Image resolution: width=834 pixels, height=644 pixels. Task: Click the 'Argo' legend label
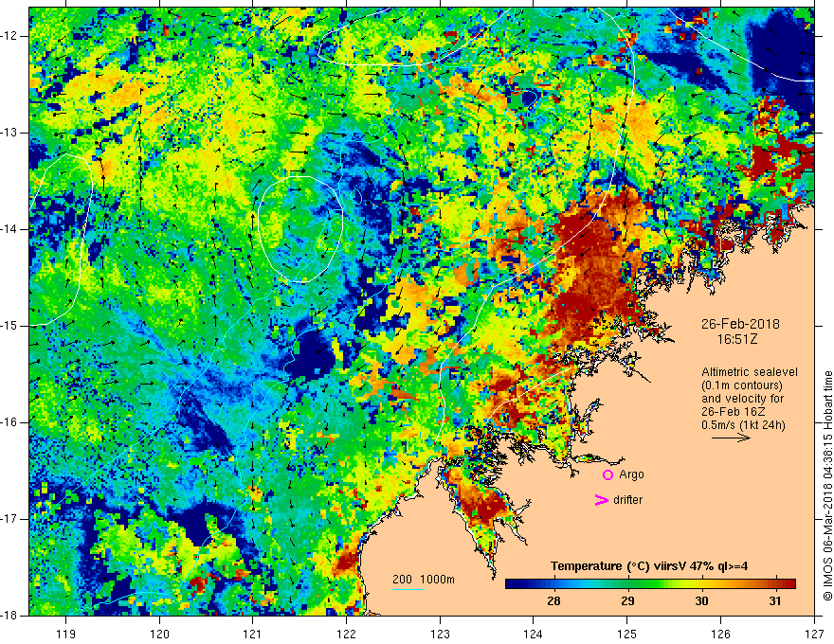pos(631,474)
